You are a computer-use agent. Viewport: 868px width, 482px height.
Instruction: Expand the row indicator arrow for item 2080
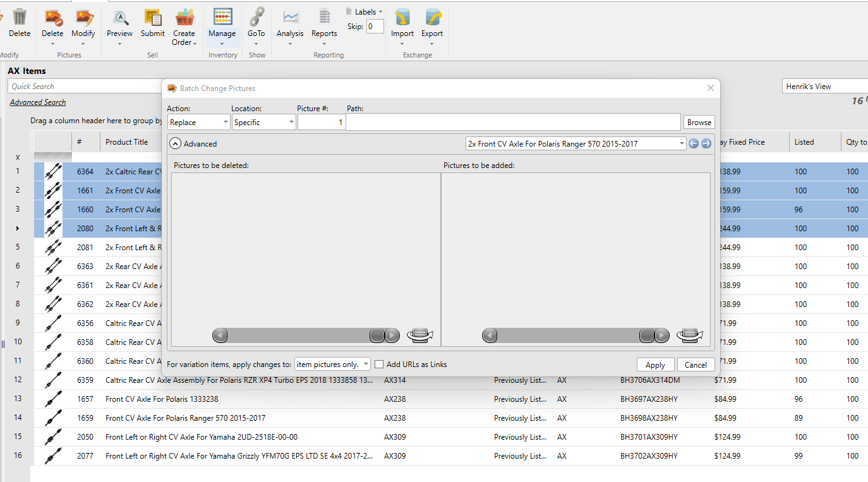tap(18, 229)
